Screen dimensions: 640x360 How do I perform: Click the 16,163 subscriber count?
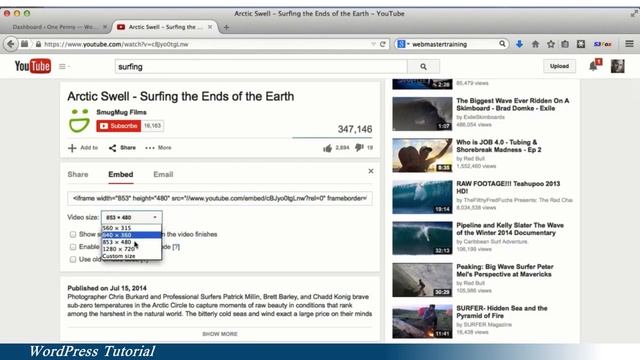pos(152,126)
